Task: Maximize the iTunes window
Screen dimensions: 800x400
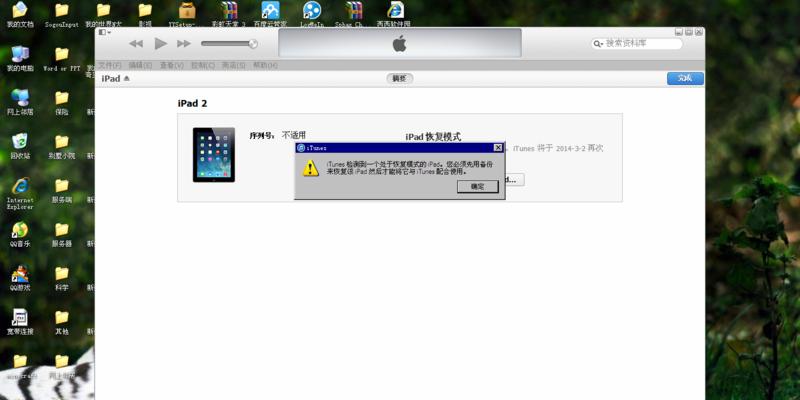Action: 689,32
